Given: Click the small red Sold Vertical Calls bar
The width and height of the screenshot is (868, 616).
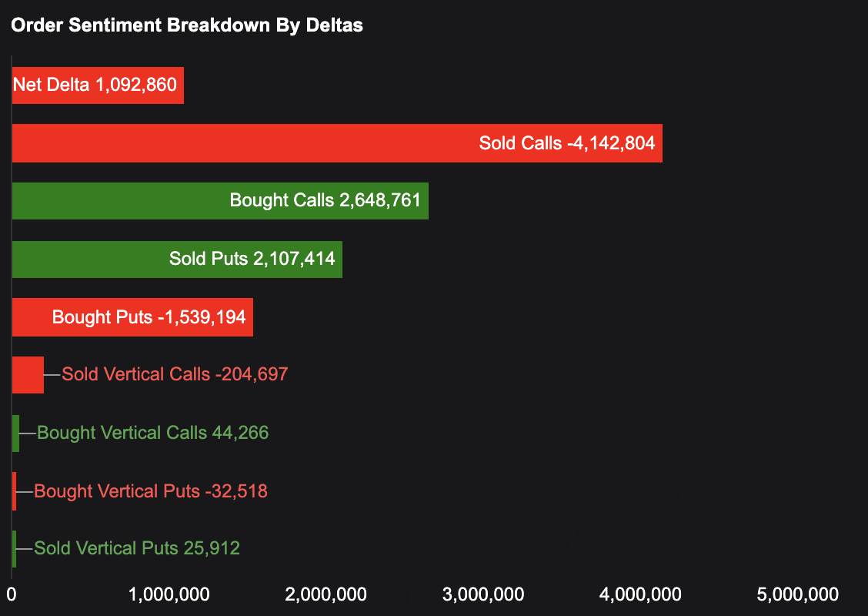Looking at the screenshot, I should (x=28, y=375).
